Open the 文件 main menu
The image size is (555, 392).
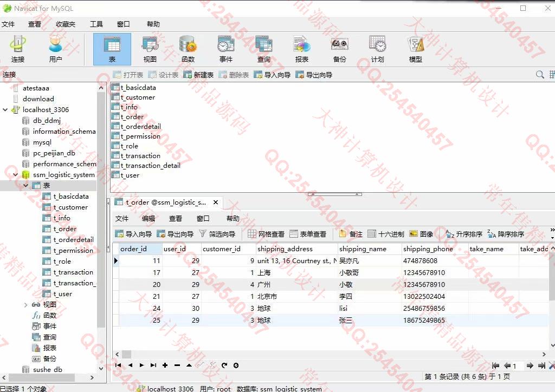click(x=8, y=24)
